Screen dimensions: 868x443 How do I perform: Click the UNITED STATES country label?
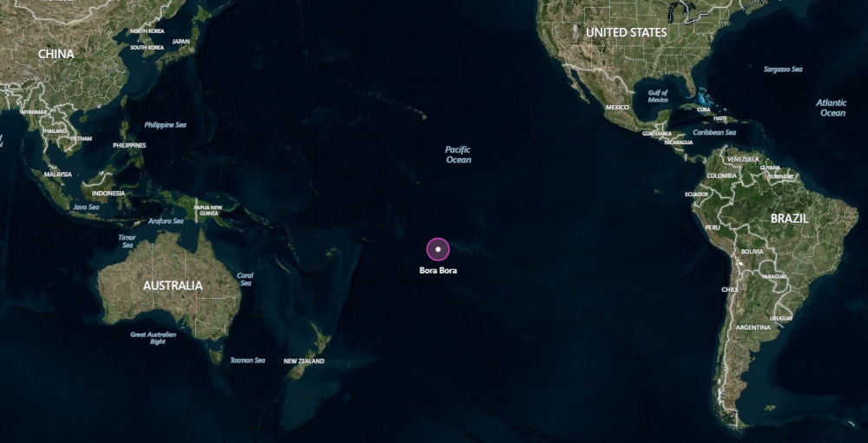(x=626, y=33)
